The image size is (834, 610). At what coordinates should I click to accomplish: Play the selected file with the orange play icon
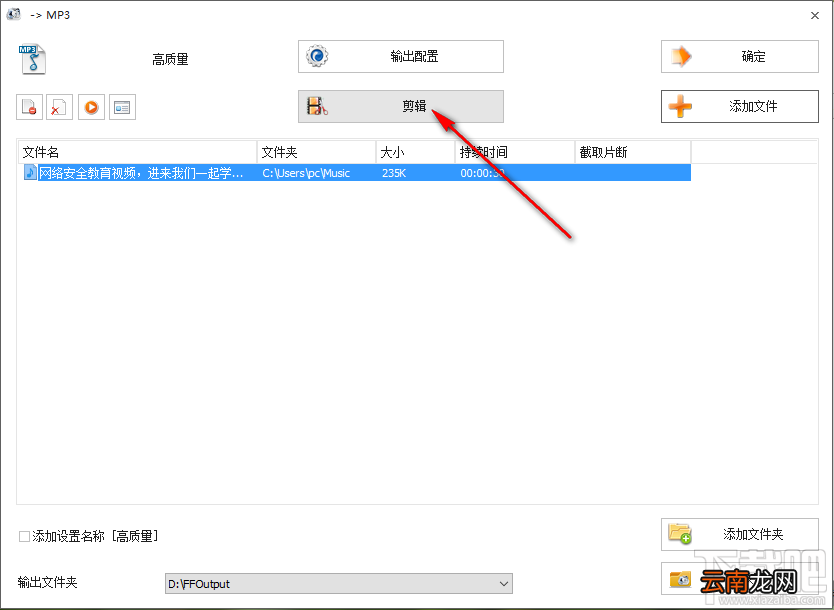point(91,107)
